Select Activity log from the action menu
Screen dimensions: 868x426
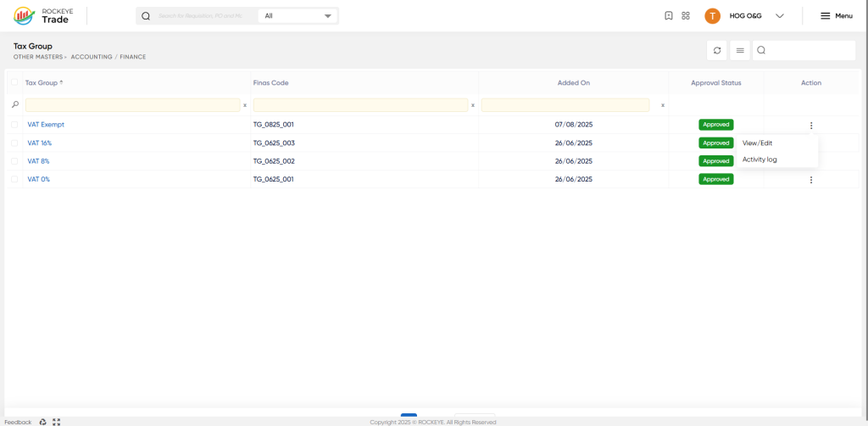pyautogui.click(x=759, y=160)
